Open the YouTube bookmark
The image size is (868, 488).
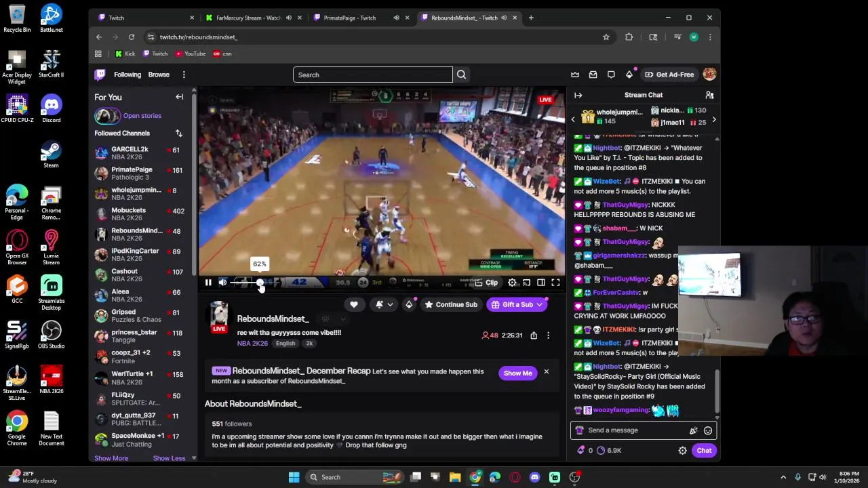191,54
